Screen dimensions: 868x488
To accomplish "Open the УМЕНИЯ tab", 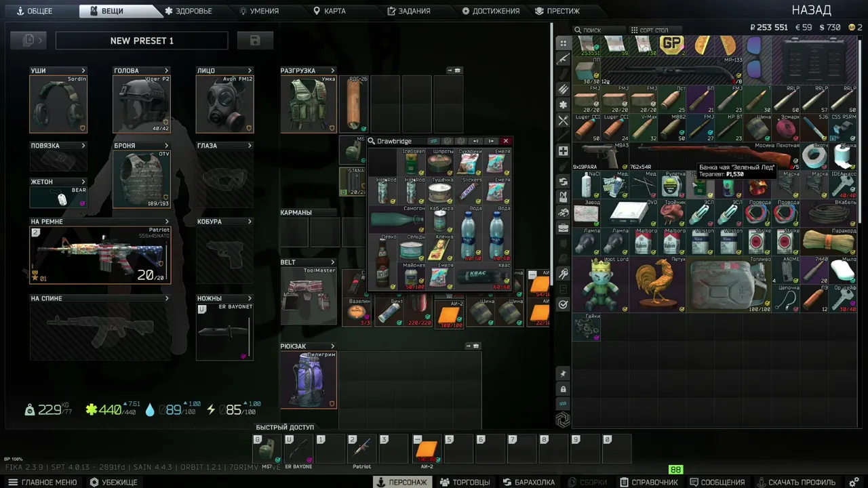I will (259, 11).
